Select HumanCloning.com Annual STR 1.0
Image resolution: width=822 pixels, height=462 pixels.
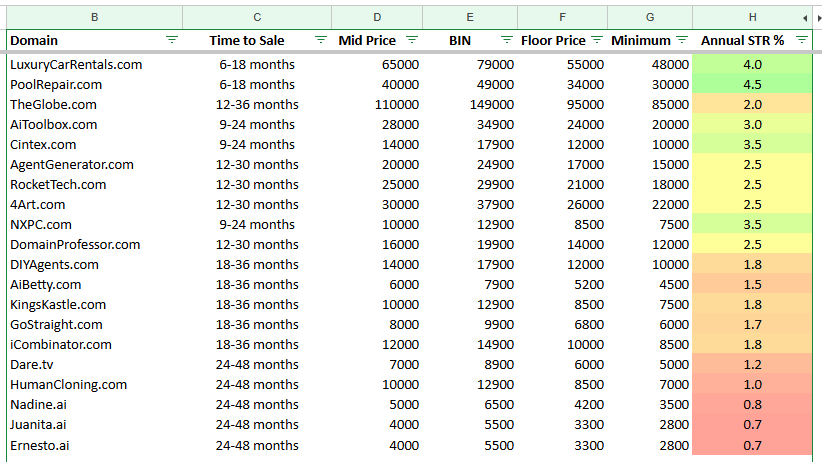(752, 384)
